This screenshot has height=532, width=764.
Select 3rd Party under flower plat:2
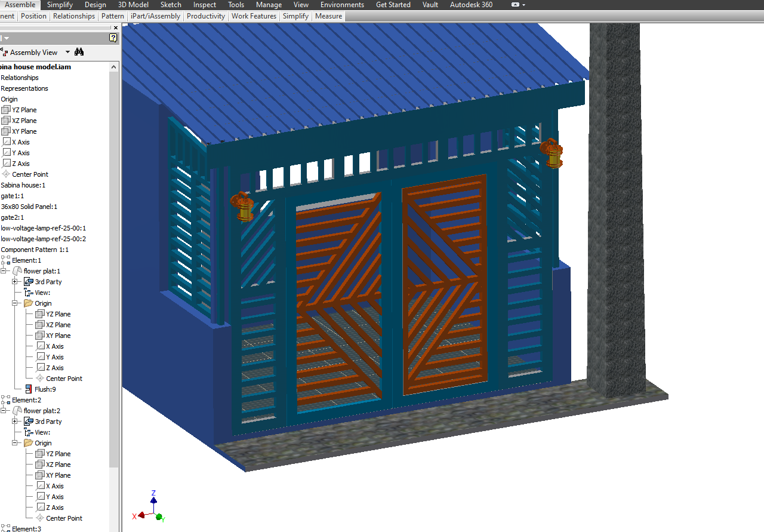pos(43,422)
